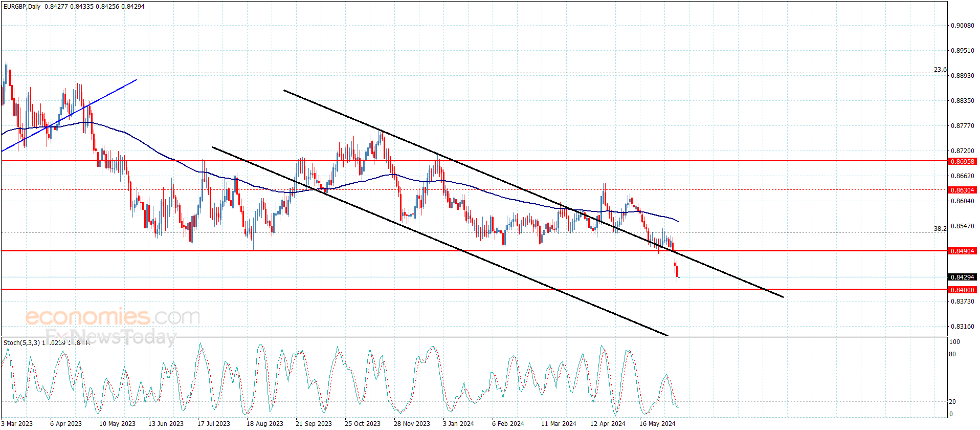The image size is (980, 430).
Task: Select the 80 stochastic scale label
Action: [x=952, y=354]
